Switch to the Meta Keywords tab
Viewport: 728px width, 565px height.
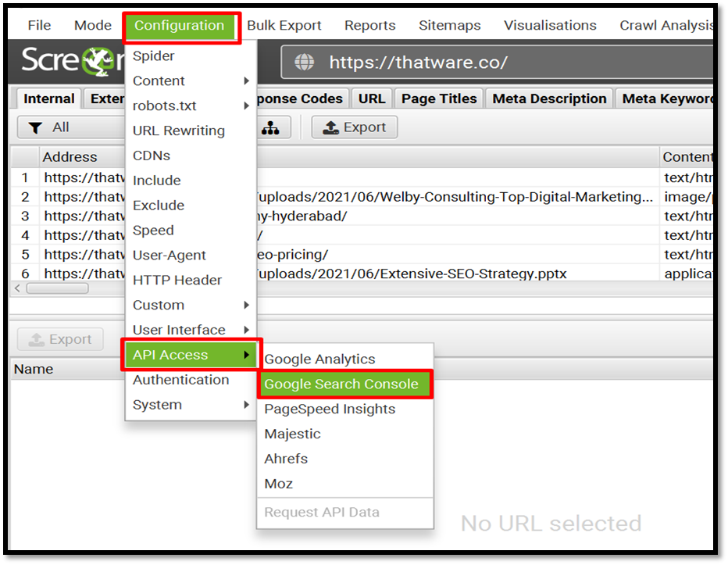666,98
